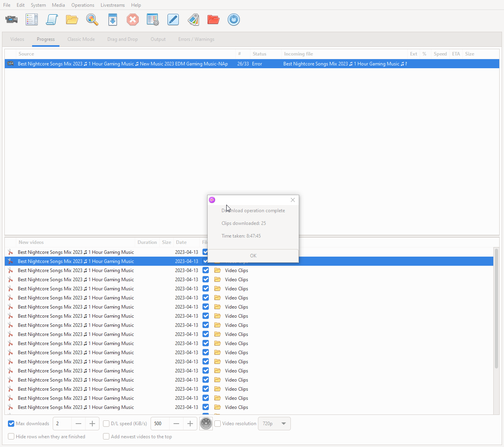This screenshot has width=504, height=447.
Task: Open the 720p video resolution dropdown
Action: [x=274, y=424]
